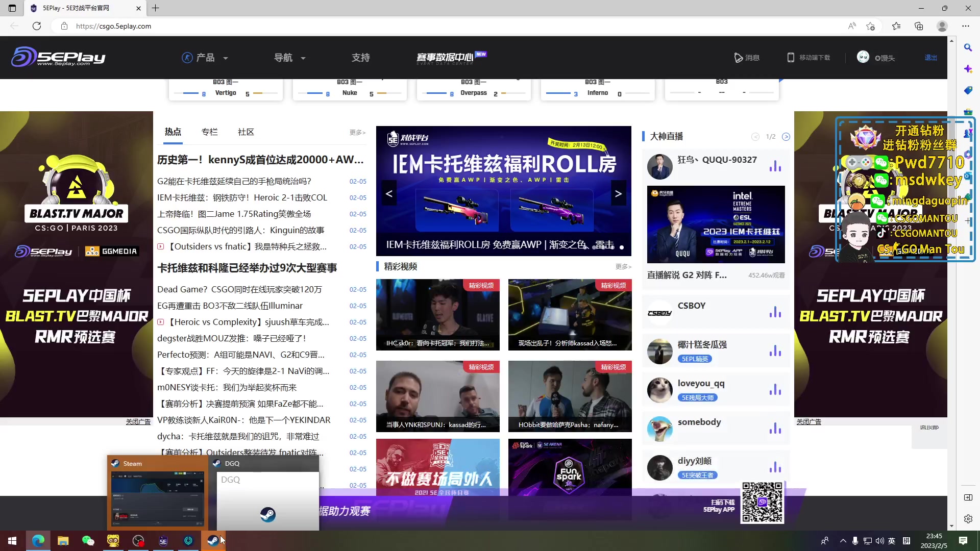Switch to the 专栏 tab
The width and height of the screenshot is (980, 551).
[x=209, y=132]
